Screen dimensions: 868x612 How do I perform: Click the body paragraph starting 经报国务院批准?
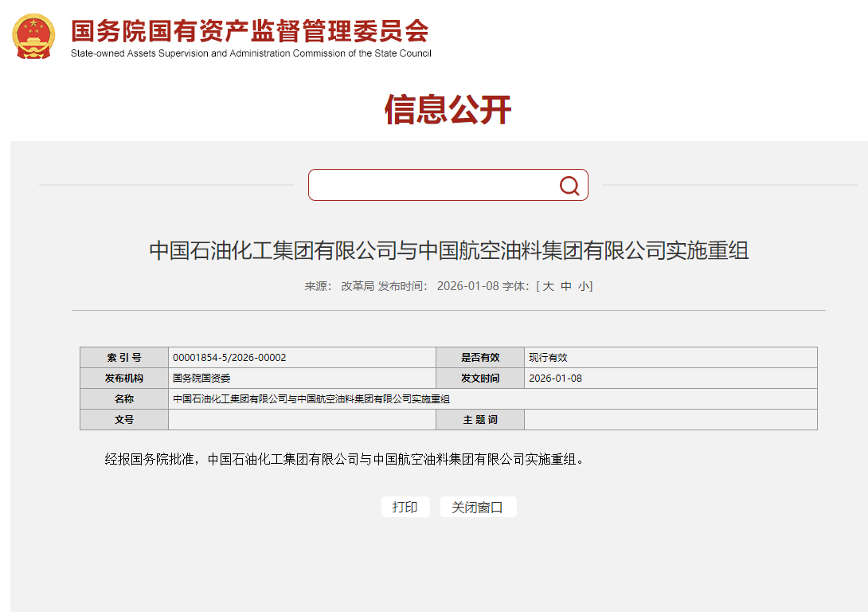345,460
